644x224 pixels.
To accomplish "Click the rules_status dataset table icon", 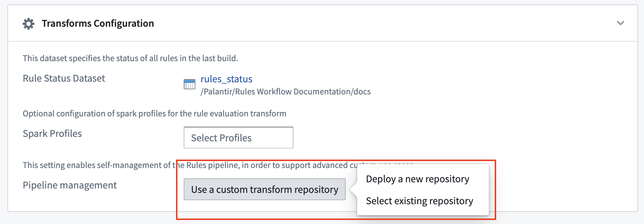I will click(189, 84).
